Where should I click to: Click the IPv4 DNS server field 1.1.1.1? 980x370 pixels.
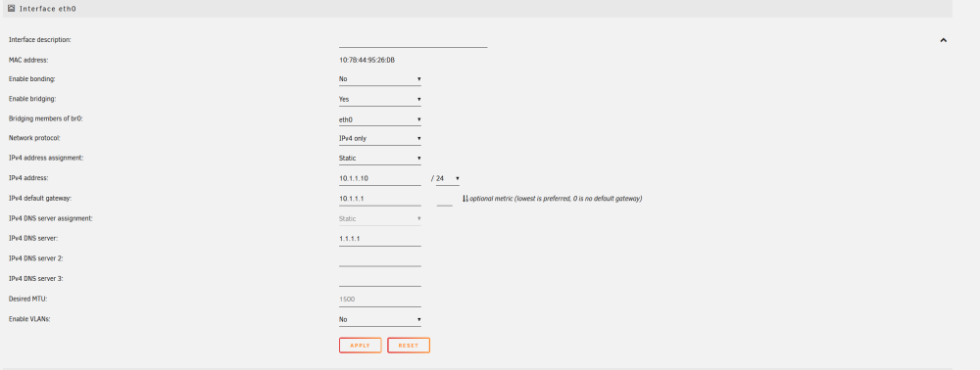tap(380, 239)
